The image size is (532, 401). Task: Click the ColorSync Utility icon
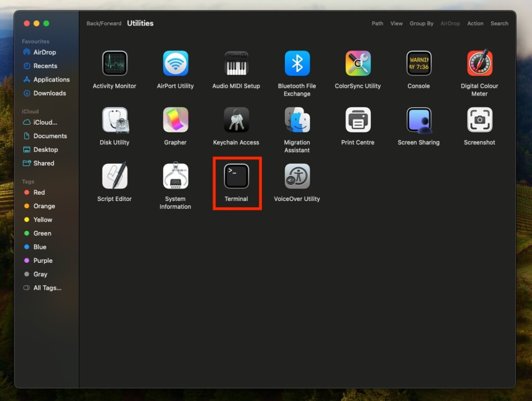(x=357, y=64)
